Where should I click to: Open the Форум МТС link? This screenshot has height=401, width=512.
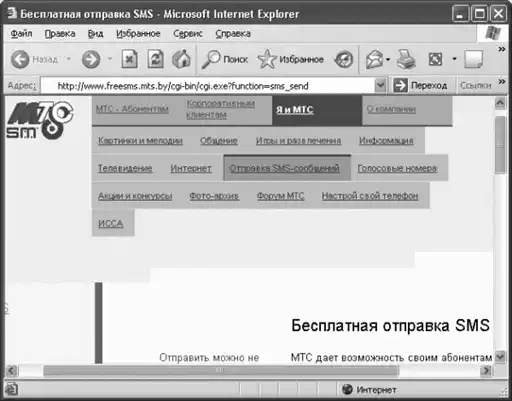pyautogui.click(x=280, y=196)
